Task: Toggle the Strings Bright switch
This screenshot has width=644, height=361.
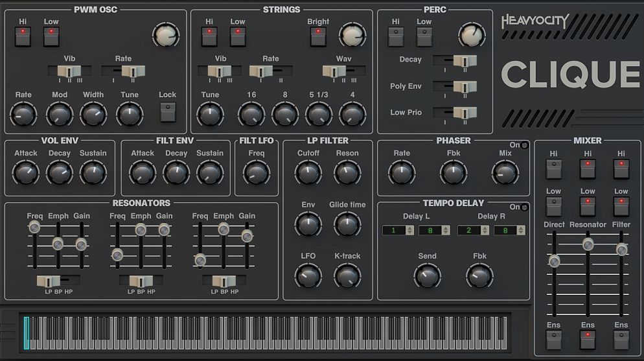Action: 318,36
